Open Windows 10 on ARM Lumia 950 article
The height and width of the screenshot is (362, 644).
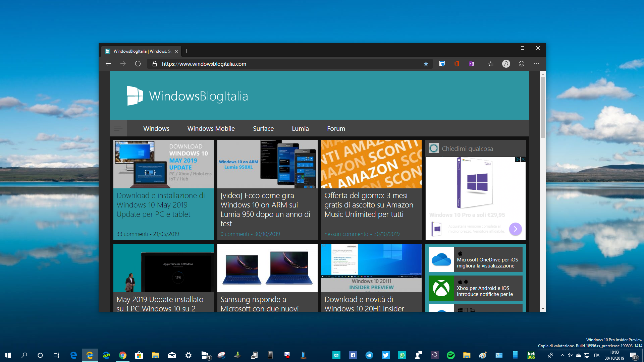(265, 209)
